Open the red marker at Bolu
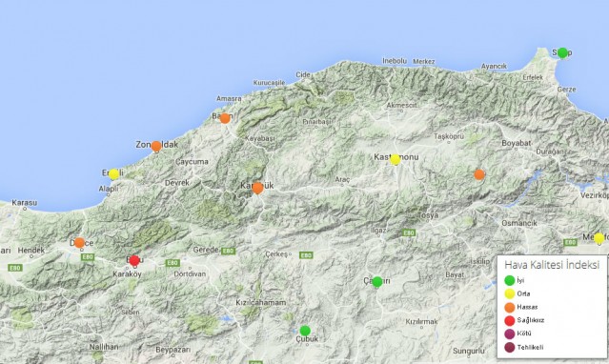Screen dimensions: 609x364 coord(134,260)
